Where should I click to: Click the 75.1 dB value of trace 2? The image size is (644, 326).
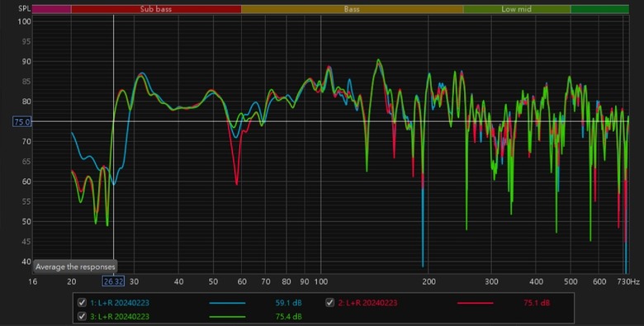537,303
